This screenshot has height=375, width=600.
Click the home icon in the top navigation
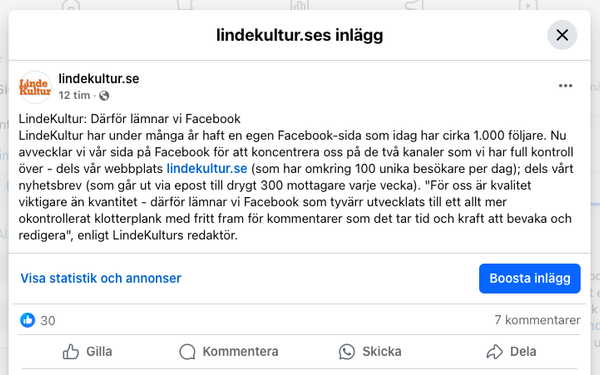coord(71,5)
